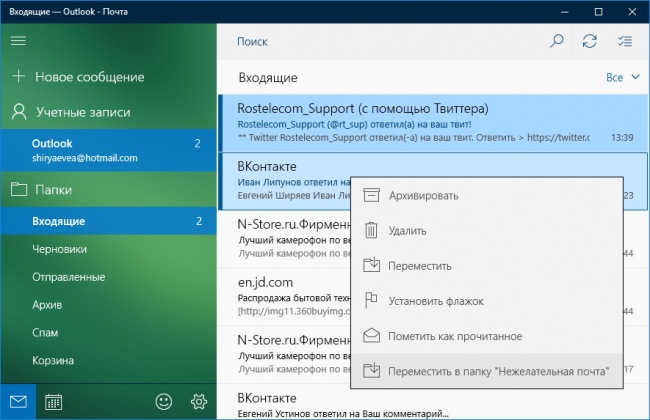Click the magnifier search icon

point(556,41)
